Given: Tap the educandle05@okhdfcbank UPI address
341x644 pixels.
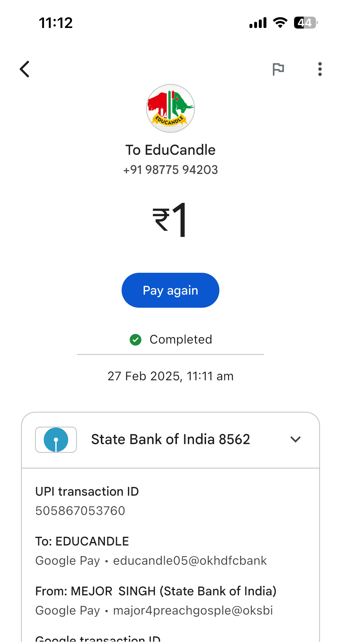Looking at the screenshot, I should pos(190,561).
